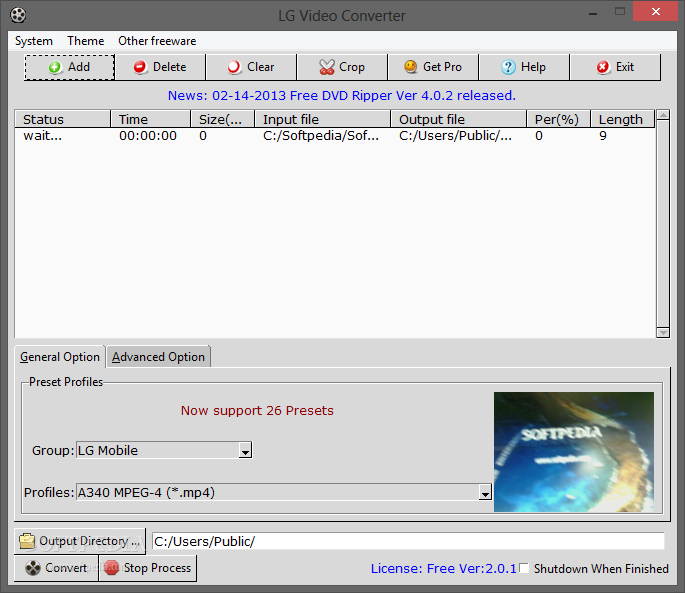Click the red Exit icon
The image size is (685, 593).
click(603, 67)
